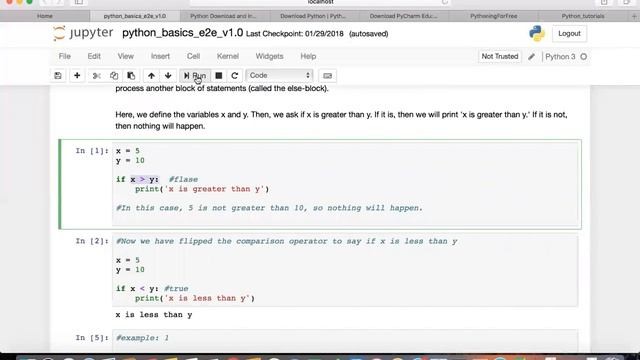Image resolution: width=640 pixels, height=360 pixels.
Task: Click the In [1]: prompt label
Action: (x=92, y=151)
